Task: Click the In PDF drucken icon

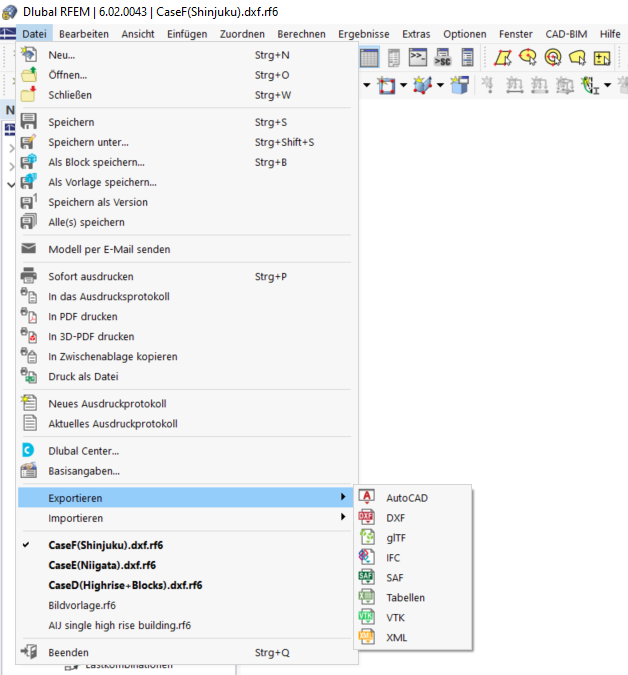Action: 29,316
